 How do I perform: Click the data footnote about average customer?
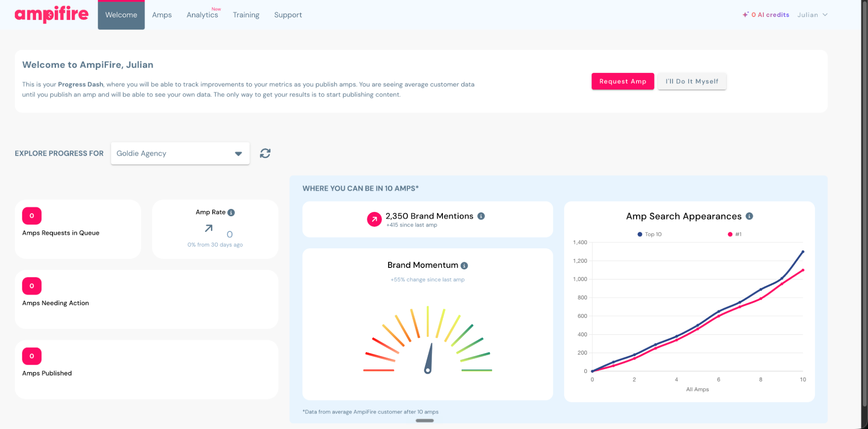pyautogui.click(x=370, y=412)
